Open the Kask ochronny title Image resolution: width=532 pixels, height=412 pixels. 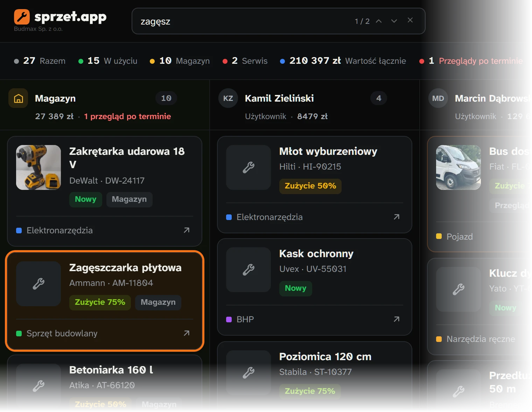(316, 254)
